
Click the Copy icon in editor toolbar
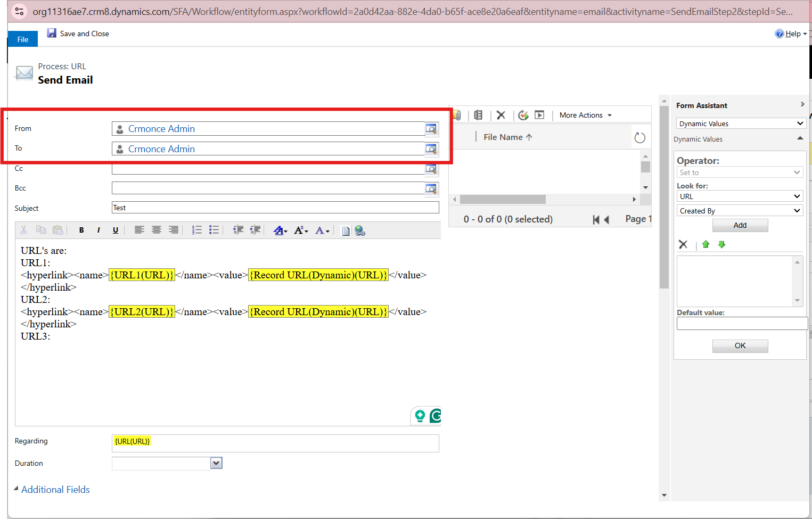pyautogui.click(x=41, y=230)
